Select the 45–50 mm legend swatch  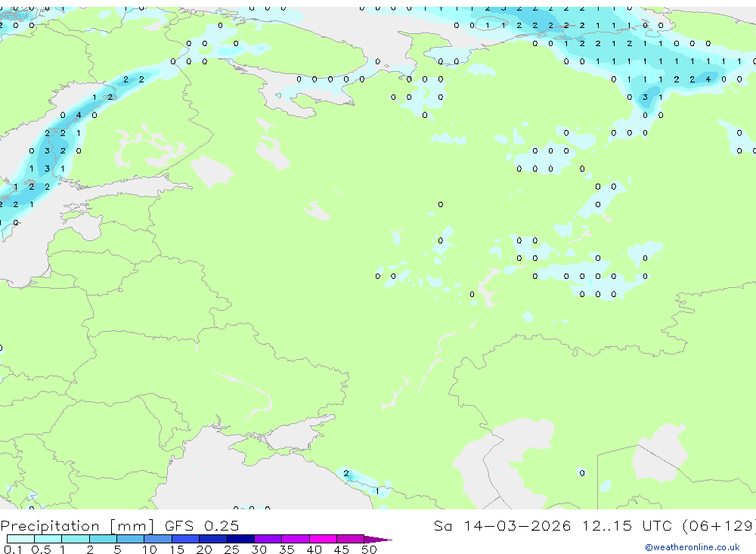tap(351, 539)
